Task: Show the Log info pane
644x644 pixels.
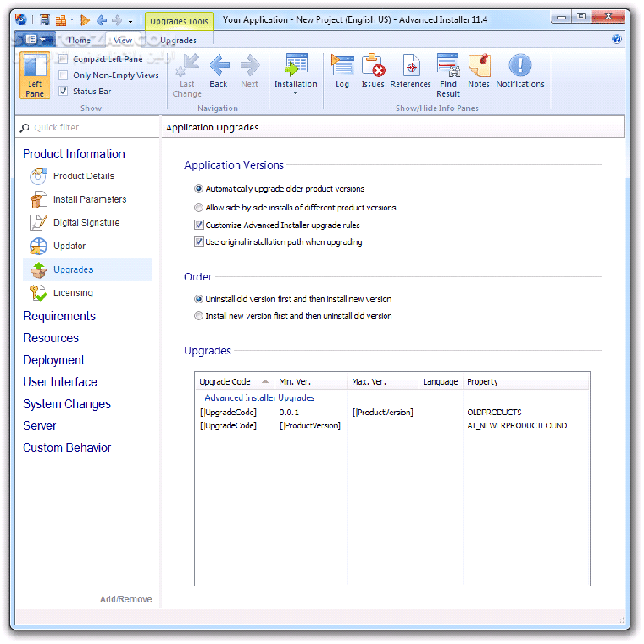Action: pyautogui.click(x=342, y=71)
